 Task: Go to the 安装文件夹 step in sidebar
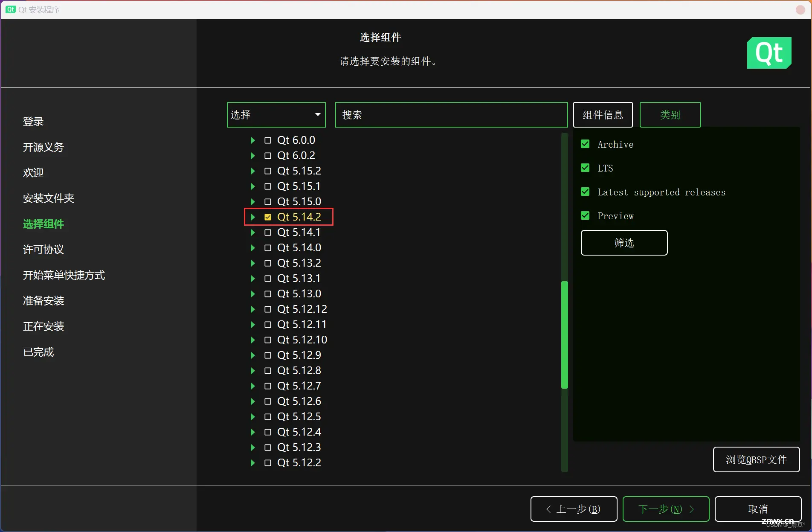(49, 198)
